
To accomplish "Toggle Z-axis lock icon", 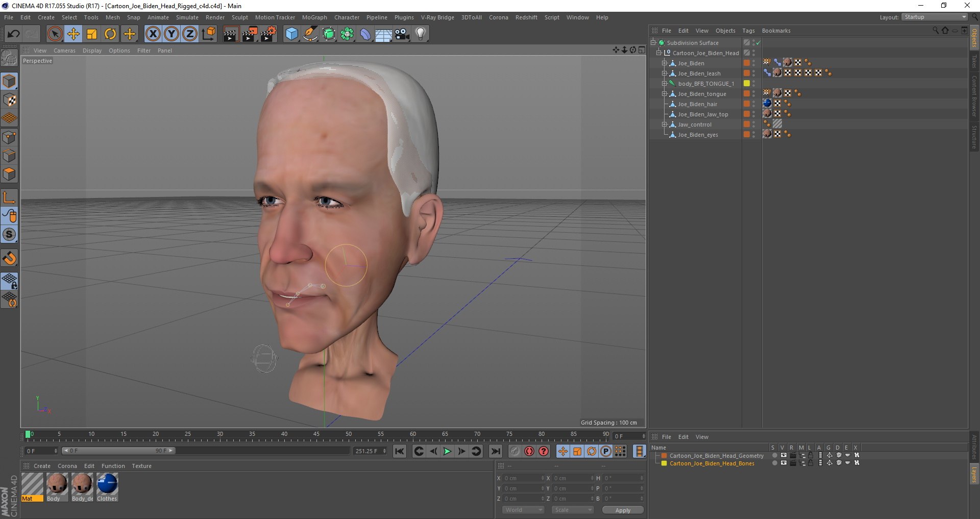I will coord(190,34).
